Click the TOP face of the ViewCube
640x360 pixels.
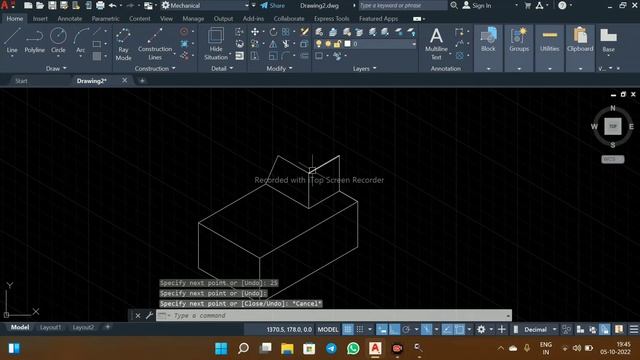(612, 126)
